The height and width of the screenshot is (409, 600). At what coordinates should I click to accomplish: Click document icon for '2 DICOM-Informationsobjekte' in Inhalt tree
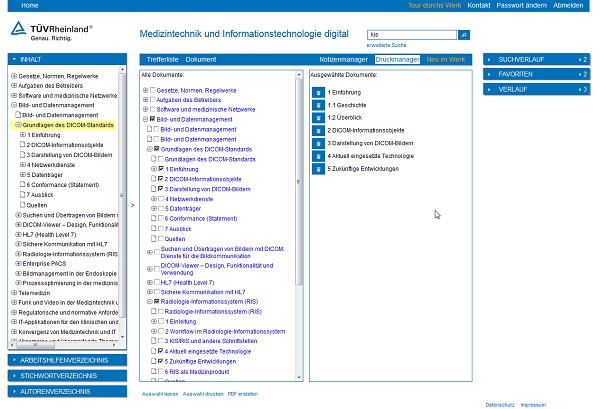(23, 145)
